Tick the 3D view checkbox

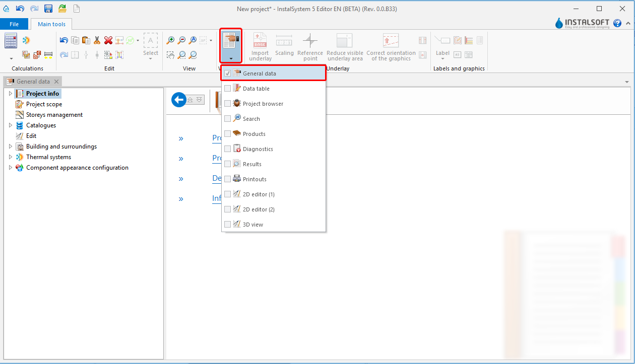(x=228, y=225)
